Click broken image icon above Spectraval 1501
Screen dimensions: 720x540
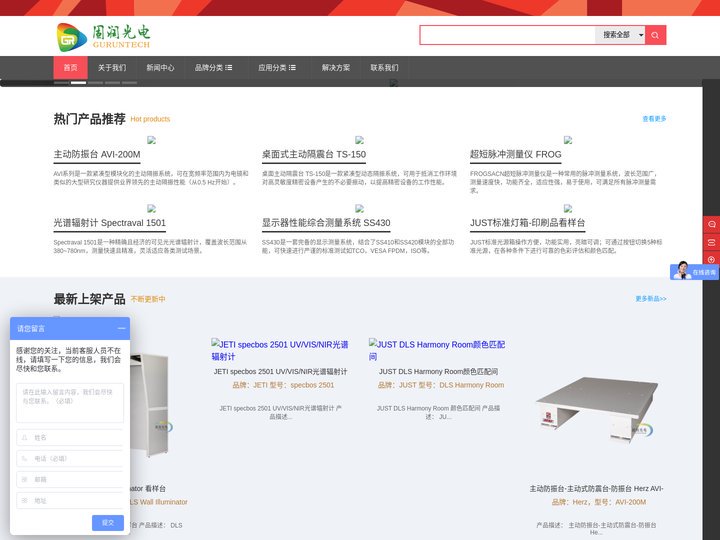click(151, 208)
